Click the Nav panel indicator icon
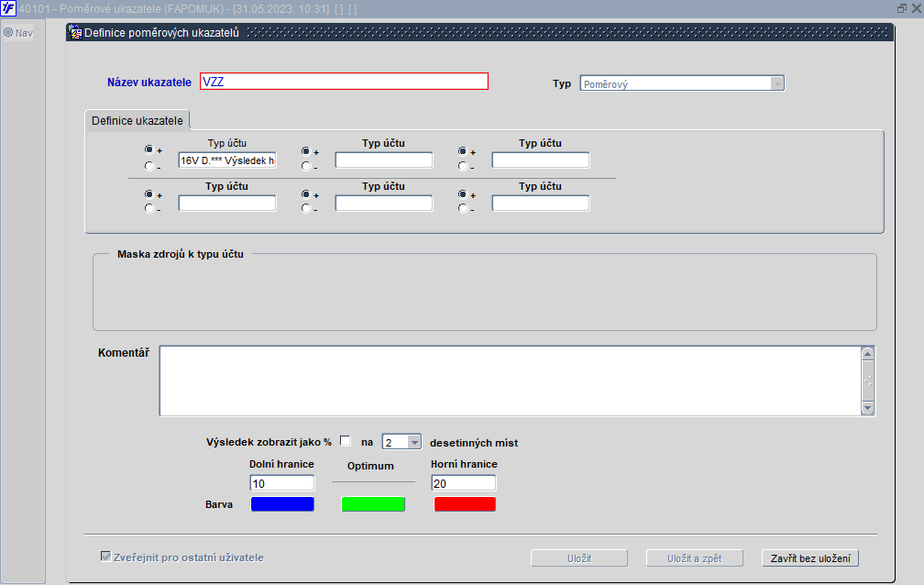Screen dimensions: 924x585 click(8, 32)
